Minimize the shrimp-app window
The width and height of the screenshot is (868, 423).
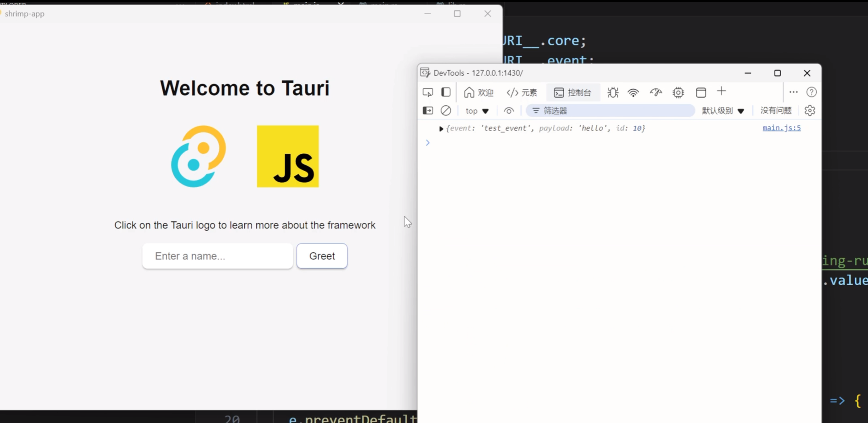pos(427,14)
